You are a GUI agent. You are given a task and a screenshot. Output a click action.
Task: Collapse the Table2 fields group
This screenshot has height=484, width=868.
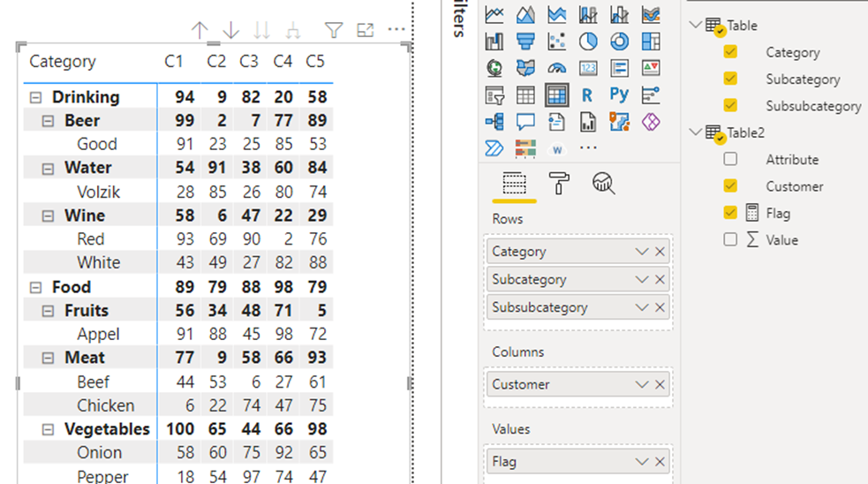click(x=695, y=132)
